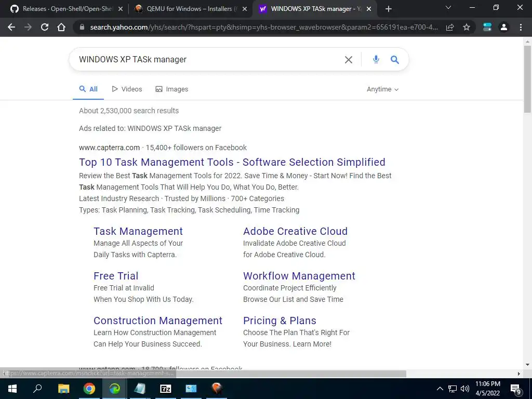Screen dimensions: 532x399
Task: Open the Pricing & Plans sublink
Action: click(x=280, y=321)
